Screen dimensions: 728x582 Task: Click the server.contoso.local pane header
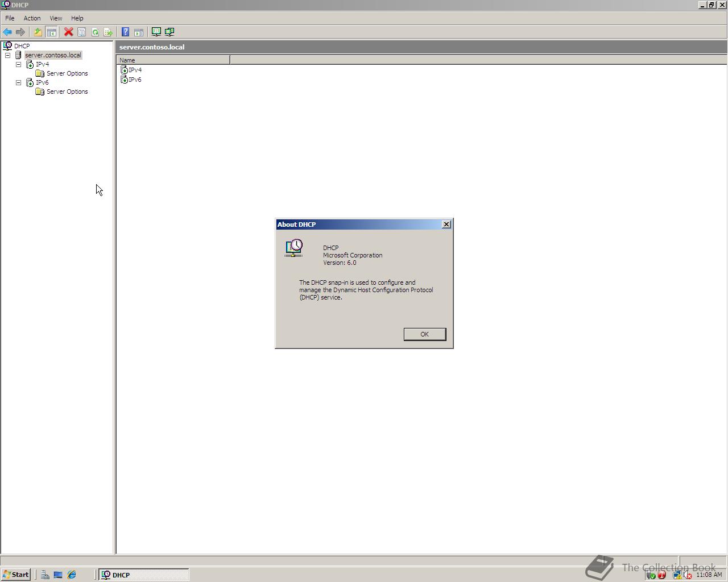coord(421,47)
